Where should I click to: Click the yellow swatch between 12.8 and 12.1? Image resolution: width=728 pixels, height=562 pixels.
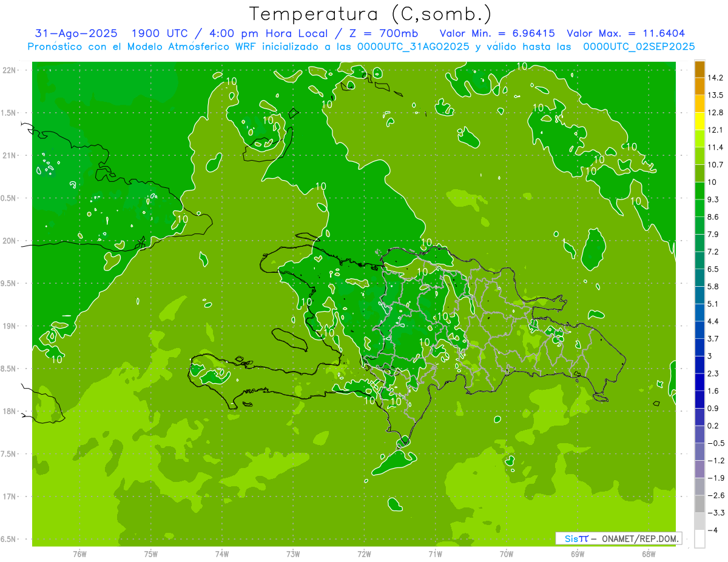(x=699, y=121)
